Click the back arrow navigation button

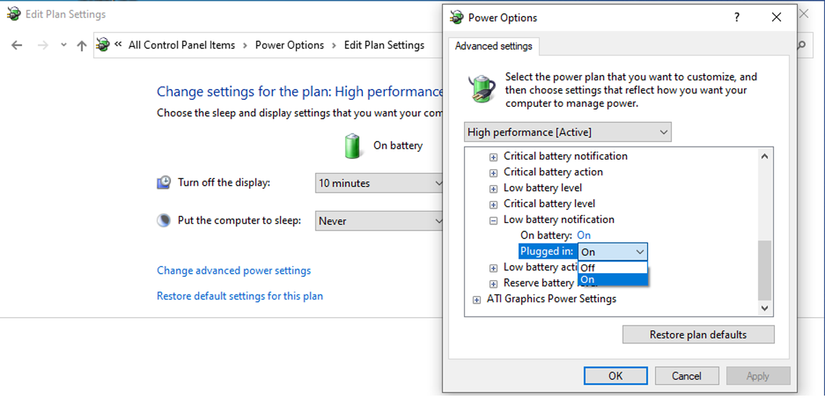pyautogui.click(x=17, y=45)
